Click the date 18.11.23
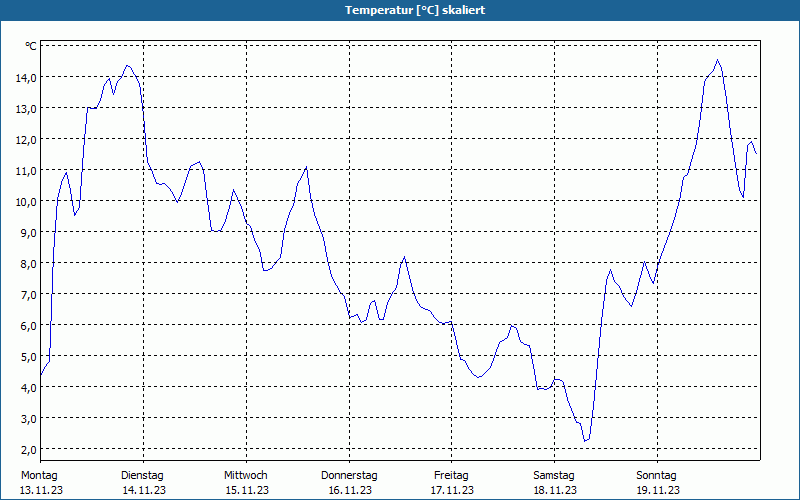 (x=555, y=490)
